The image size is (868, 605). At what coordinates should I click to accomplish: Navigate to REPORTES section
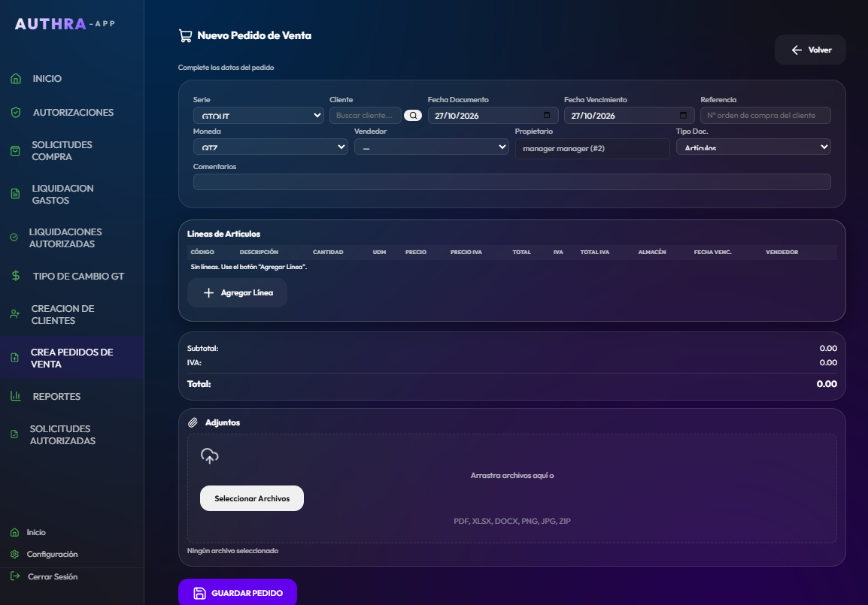(72, 396)
